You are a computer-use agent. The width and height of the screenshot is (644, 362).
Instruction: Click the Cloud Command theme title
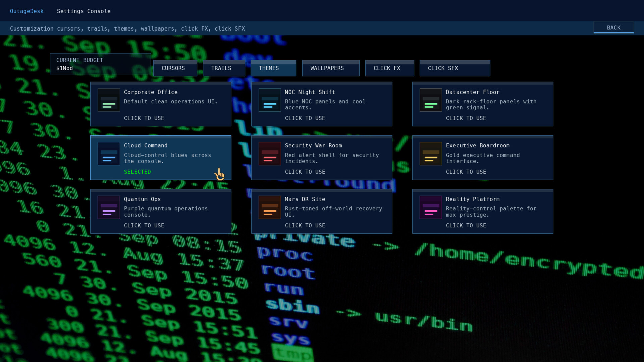[x=146, y=145]
